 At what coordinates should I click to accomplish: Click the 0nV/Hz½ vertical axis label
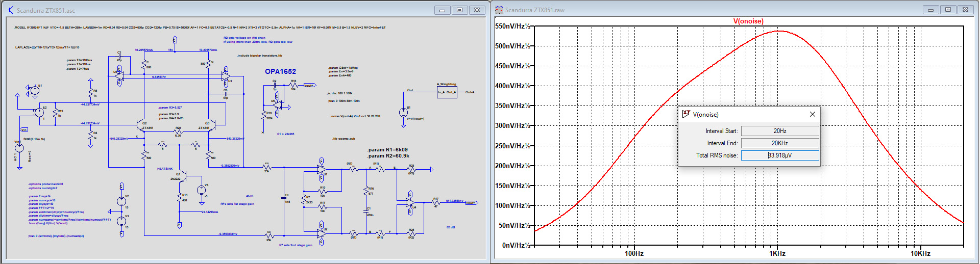(516, 245)
